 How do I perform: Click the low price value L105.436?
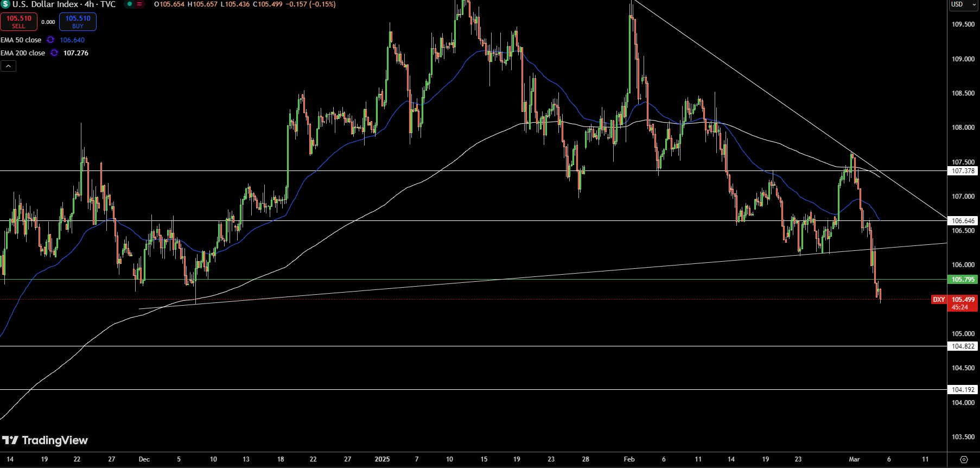point(235,4)
